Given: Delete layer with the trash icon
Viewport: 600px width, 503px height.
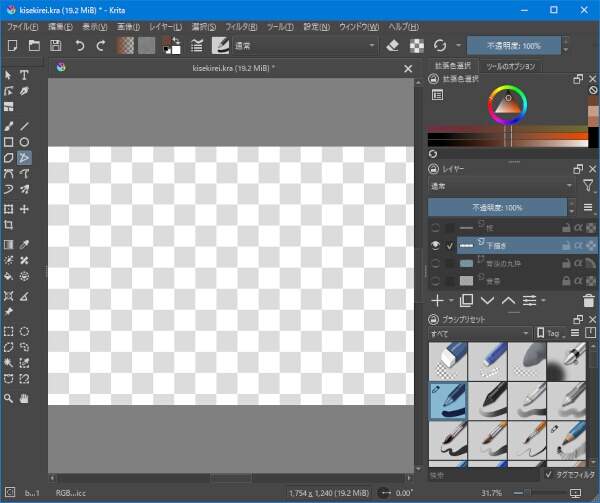Looking at the screenshot, I should (x=588, y=300).
